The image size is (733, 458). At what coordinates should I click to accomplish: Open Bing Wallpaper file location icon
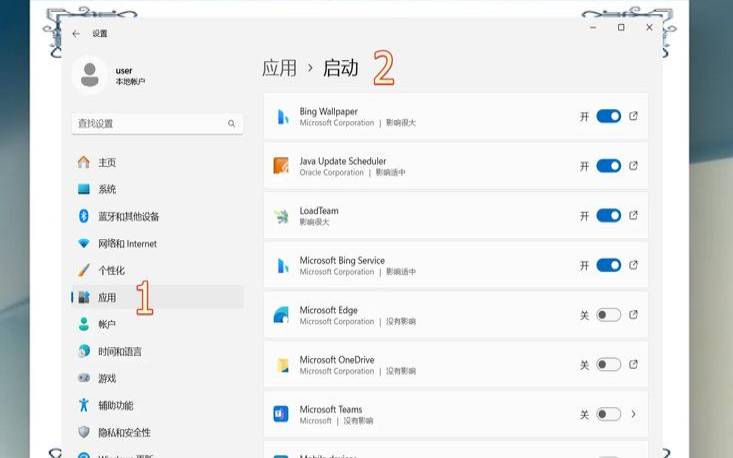coord(633,116)
